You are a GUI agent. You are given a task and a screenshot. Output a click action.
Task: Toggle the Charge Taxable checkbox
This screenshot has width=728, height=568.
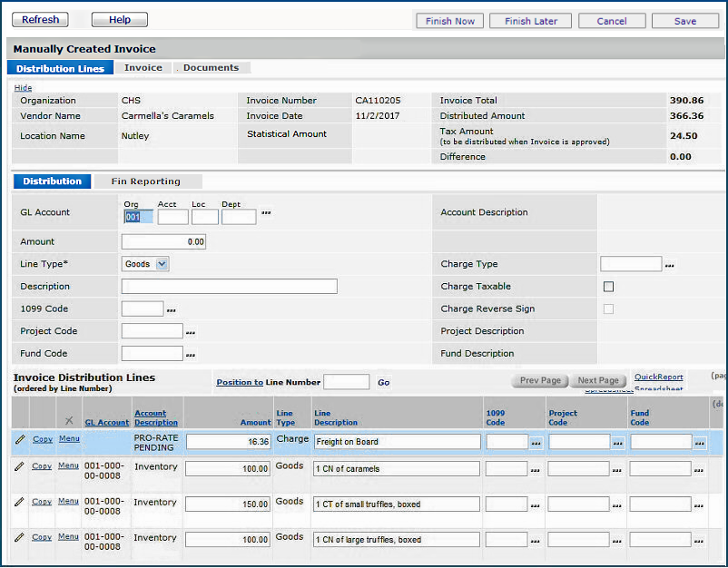(608, 287)
